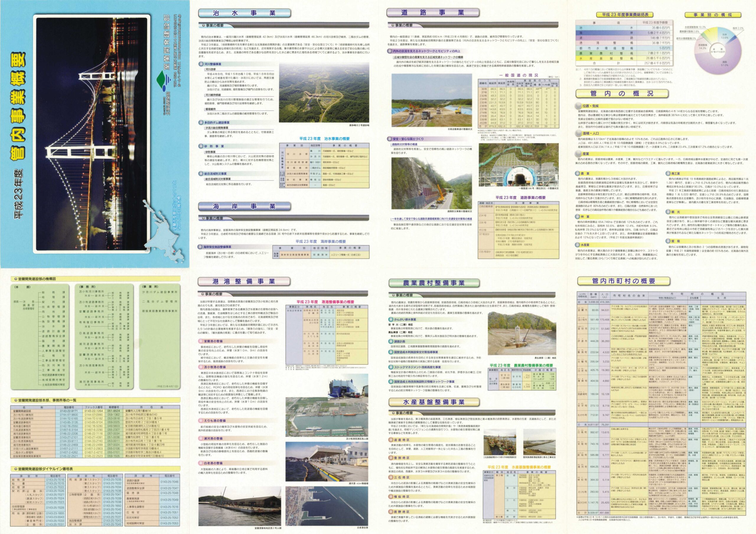This screenshot has width=756, height=534.
Task: Click the bullet icon beside 観光 heading
Action: pos(668,212)
